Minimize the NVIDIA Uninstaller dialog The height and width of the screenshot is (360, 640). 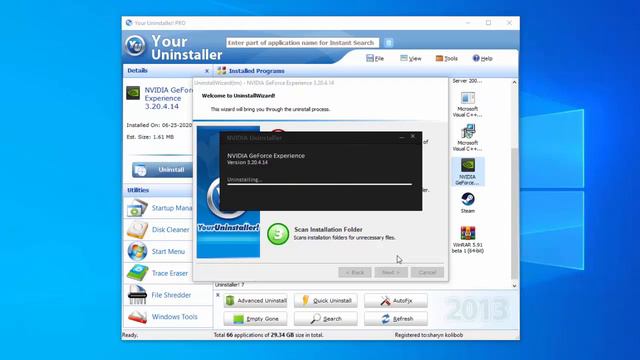[x=402, y=137]
